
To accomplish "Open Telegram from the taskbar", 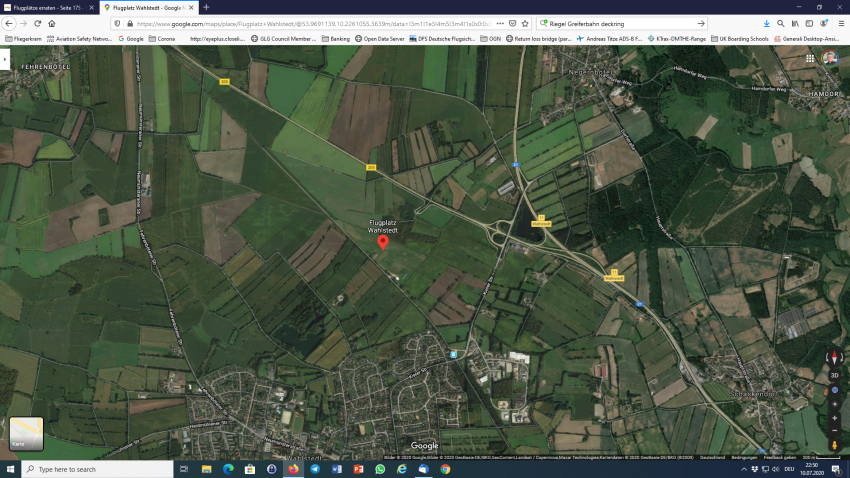I will pos(315,469).
